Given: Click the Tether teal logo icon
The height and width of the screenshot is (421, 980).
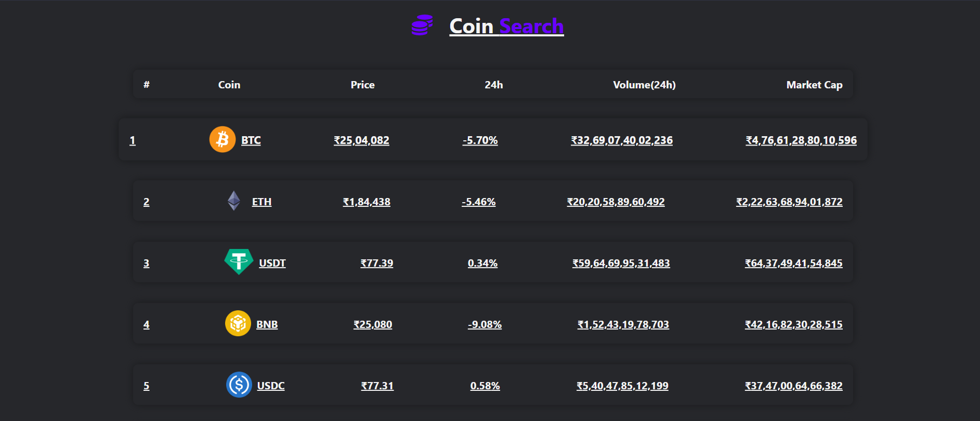Looking at the screenshot, I should (238, 262).
